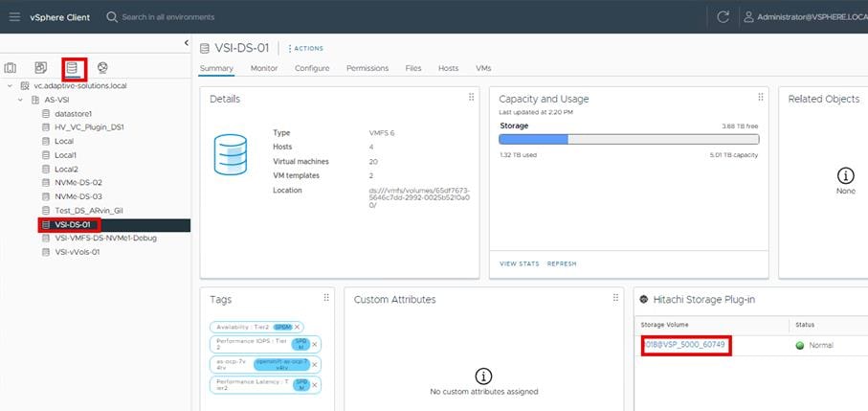Grab the Capacity and Usage card drag handle

point(760,97)
